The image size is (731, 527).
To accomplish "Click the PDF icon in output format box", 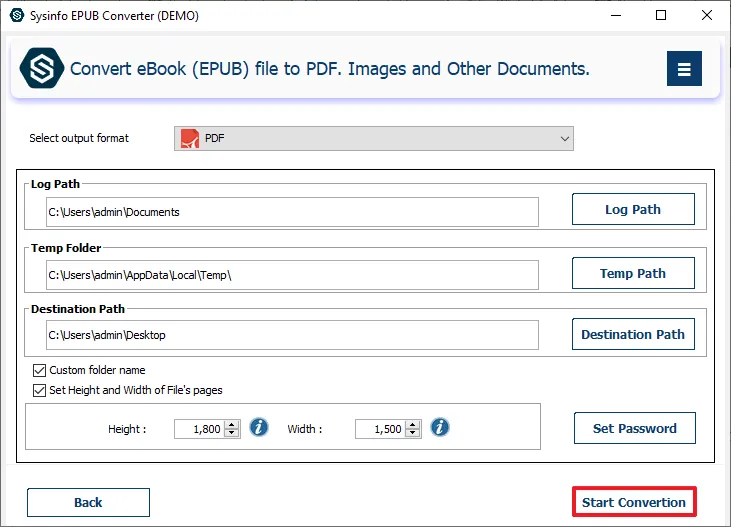I will (x=190, y=139).
